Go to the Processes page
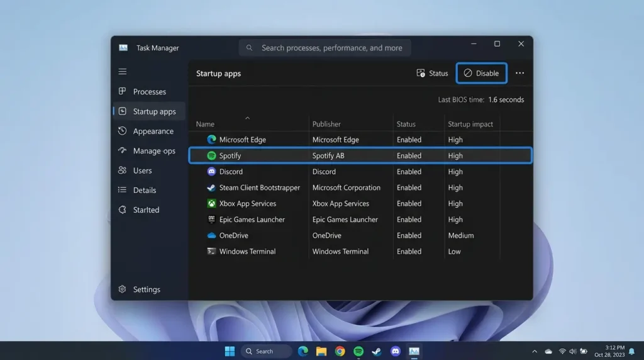Viewport: 644px width, 360px height. point(149,92)
